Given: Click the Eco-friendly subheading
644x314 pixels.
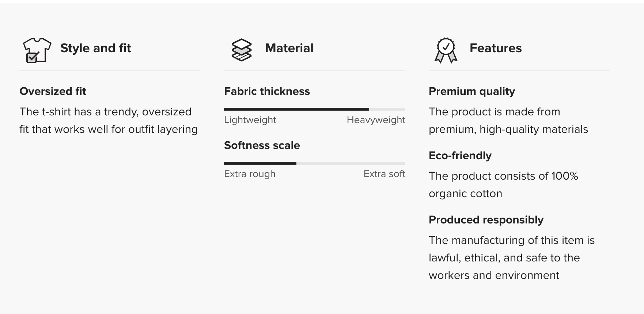Looking at the screenshot, I should (x=460, y=156).
